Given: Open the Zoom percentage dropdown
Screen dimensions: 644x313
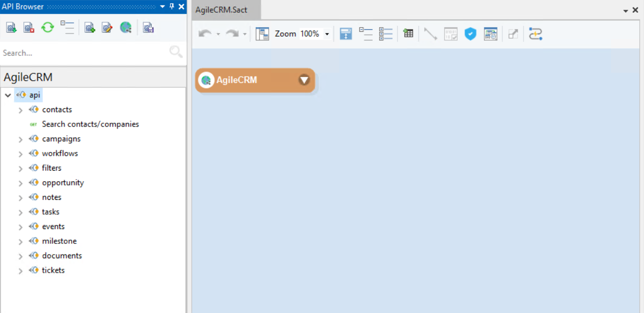Looking at the screenshot, I should 327,34.
